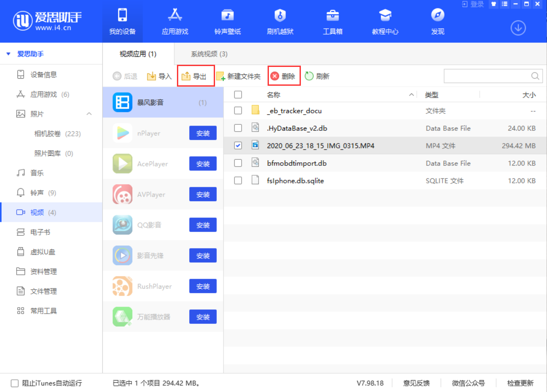The image size is (547, 392).
Task: Click the search magnifier icon
Action: (535, 76)
